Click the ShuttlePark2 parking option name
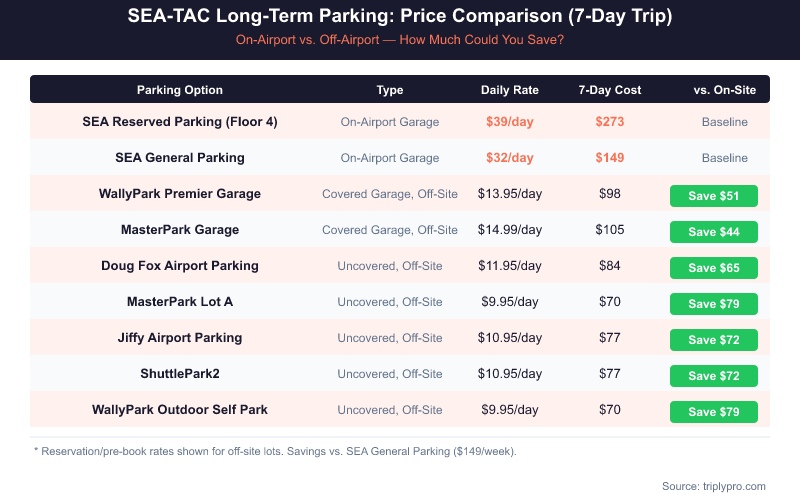 pos(180,374)
